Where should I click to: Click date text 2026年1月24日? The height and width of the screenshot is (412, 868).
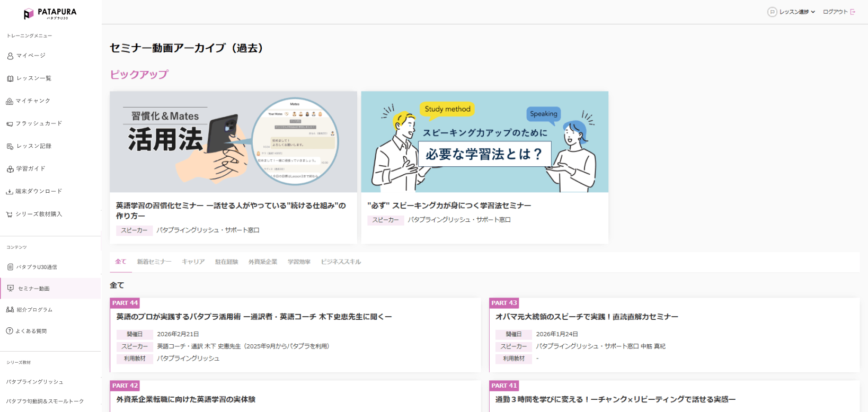point(557,334)
